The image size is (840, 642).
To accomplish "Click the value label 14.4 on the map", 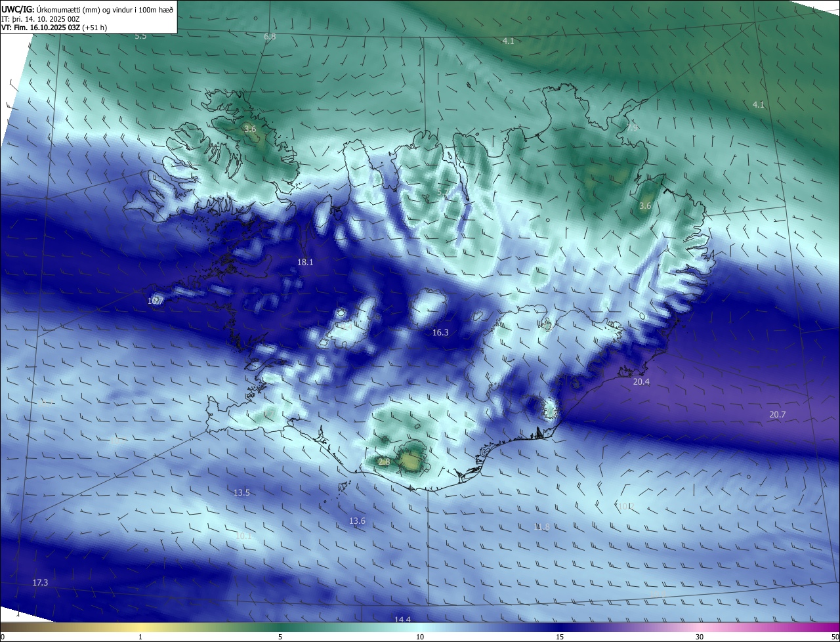I will point(402,620).
